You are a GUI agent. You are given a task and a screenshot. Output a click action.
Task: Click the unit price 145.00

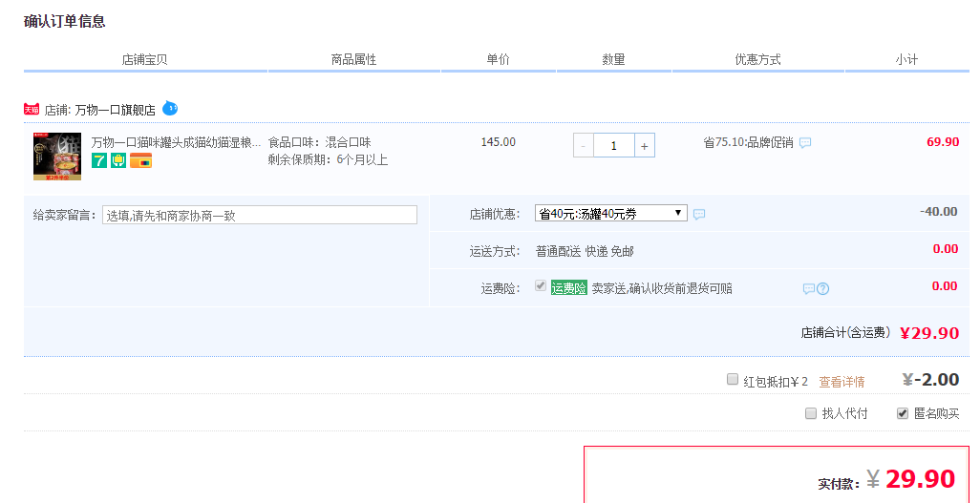click(x=499, y=142)
